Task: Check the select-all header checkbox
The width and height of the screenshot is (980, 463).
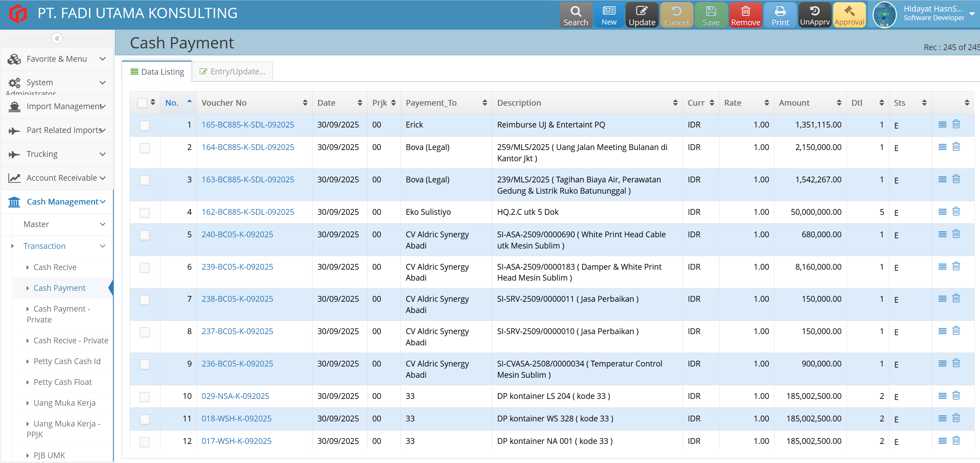Action: click(x=142, y=103)
